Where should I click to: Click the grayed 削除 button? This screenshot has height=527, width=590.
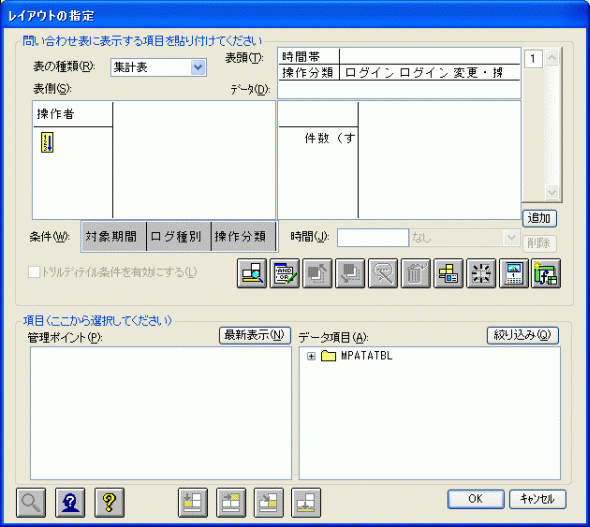[539, 243]
